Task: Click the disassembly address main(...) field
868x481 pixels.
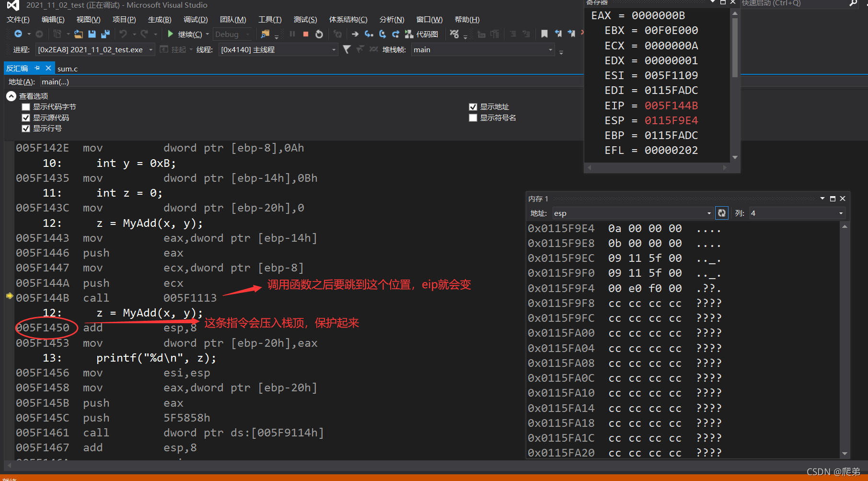Action: (x=311, y=82)
